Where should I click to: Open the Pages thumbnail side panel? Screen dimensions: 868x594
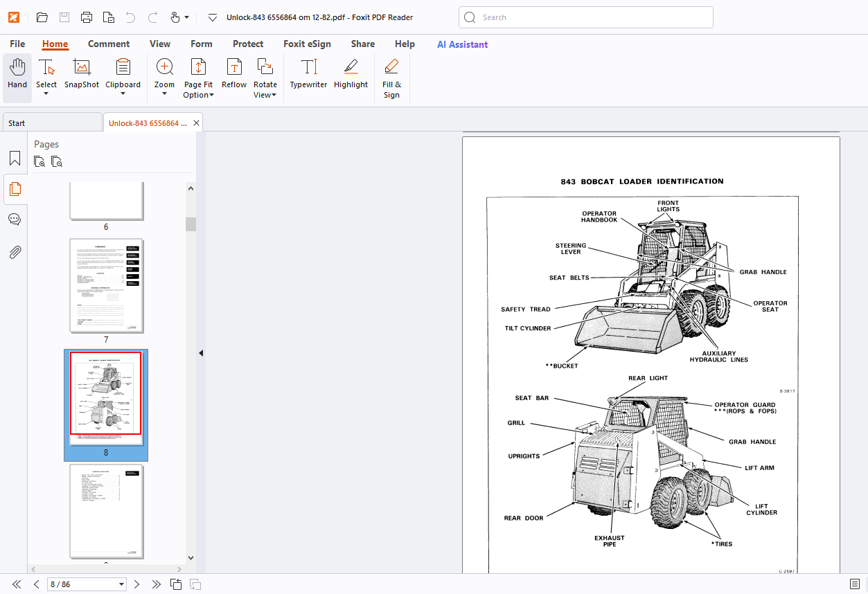point(15,189)
